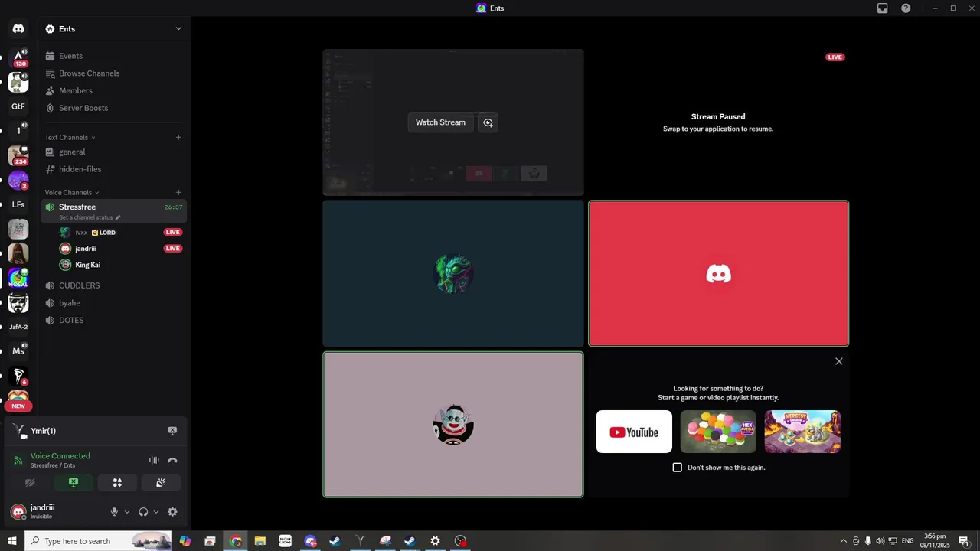Click the Watch Stream button
980x551 pixels.
[x=440, y=122]
